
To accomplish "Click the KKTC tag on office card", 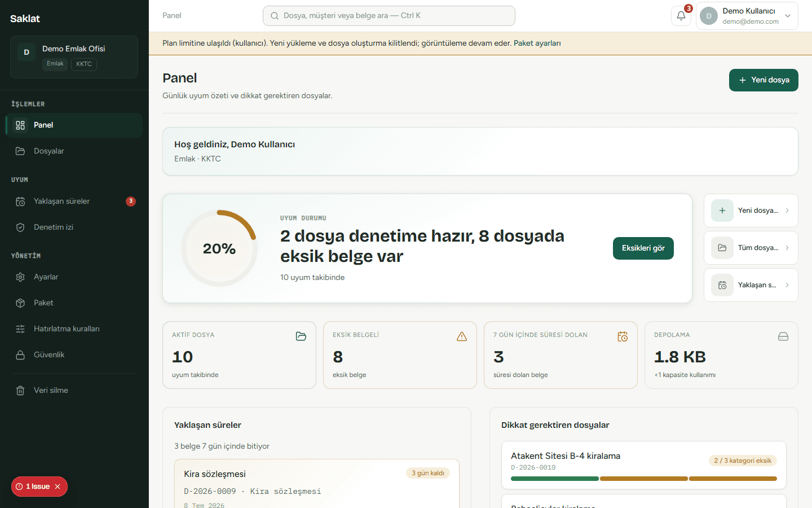I will click(x=84, y=64).
